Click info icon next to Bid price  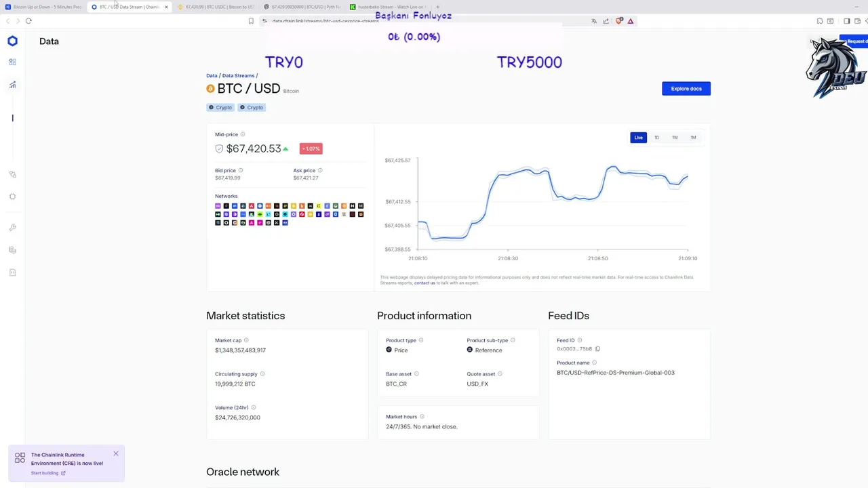point(241,170)
